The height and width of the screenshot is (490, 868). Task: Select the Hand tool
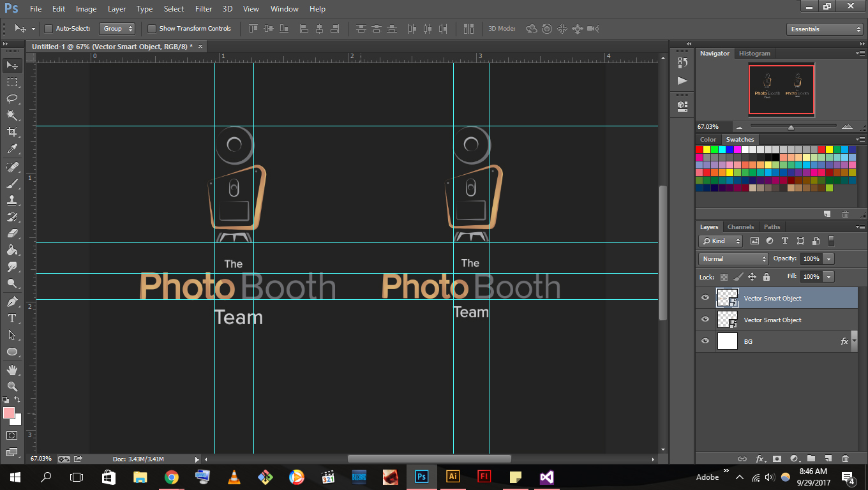(x=12, y=368)
